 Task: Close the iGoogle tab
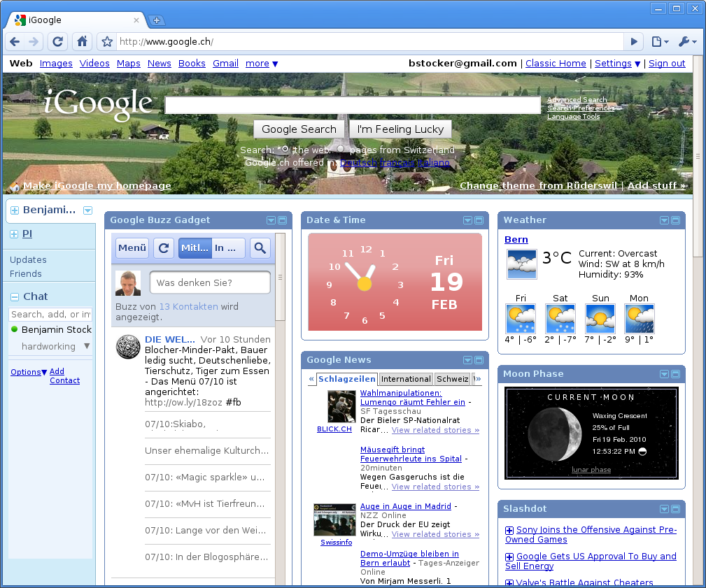coord(136,20)
